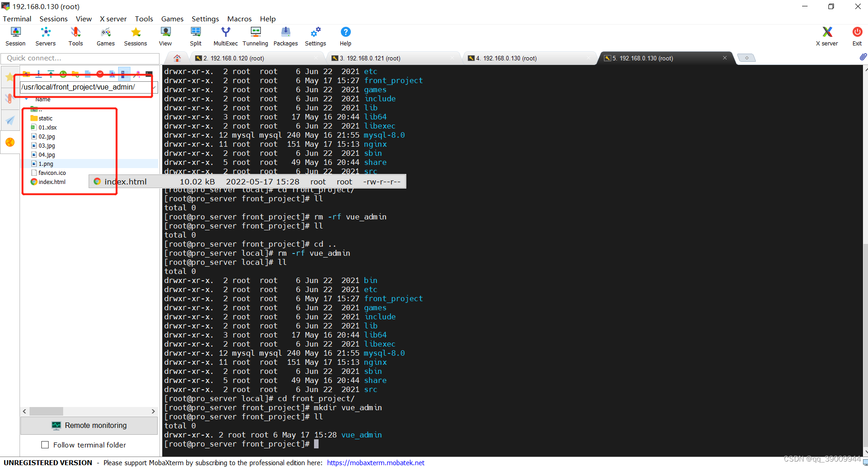Viewport: 868px width, 467px height.
Task: Go to parent folder in SFTP toolbar
Action: click(x=26, y=74)
